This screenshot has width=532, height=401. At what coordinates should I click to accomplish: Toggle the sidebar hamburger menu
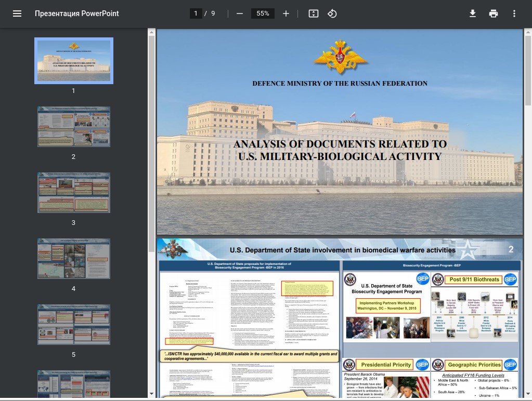(17, 14)
